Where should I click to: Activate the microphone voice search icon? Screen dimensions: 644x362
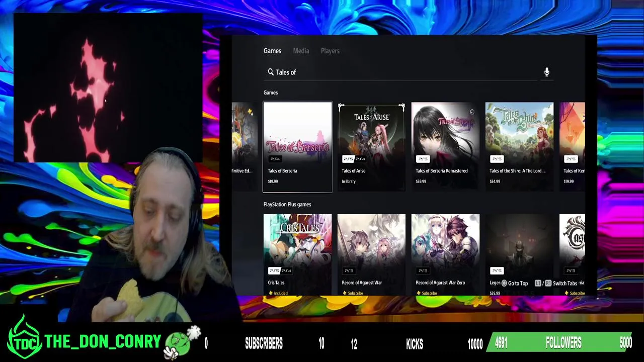(x=546, y=72)
